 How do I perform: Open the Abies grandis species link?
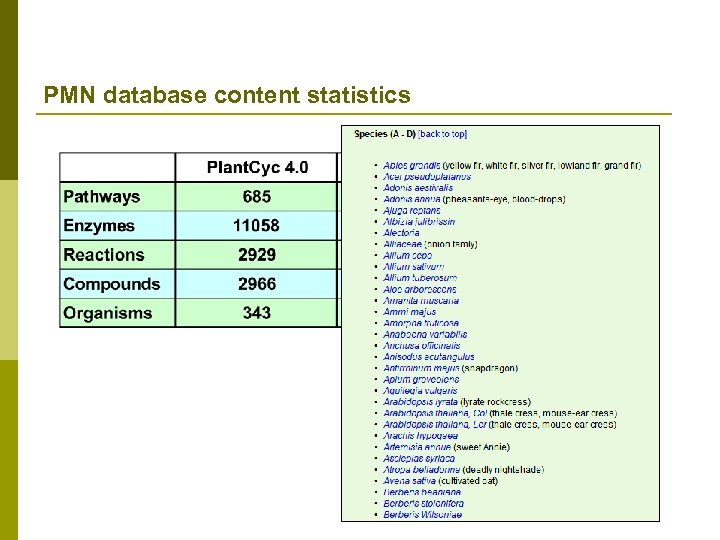click(411, 165)
